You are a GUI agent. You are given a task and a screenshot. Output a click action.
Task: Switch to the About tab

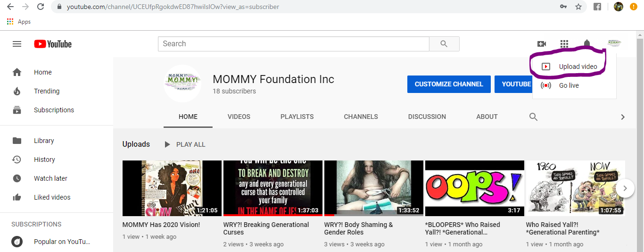coord(487,117)
